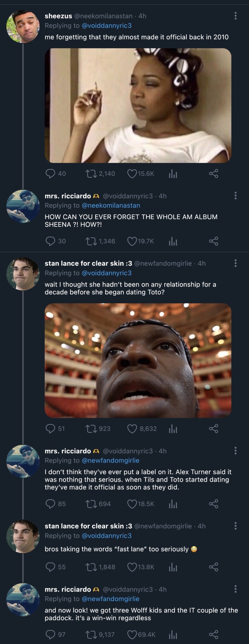Open the woman with hair rollers image
Viewport: 249px width, 644px height.
[138, 105]
